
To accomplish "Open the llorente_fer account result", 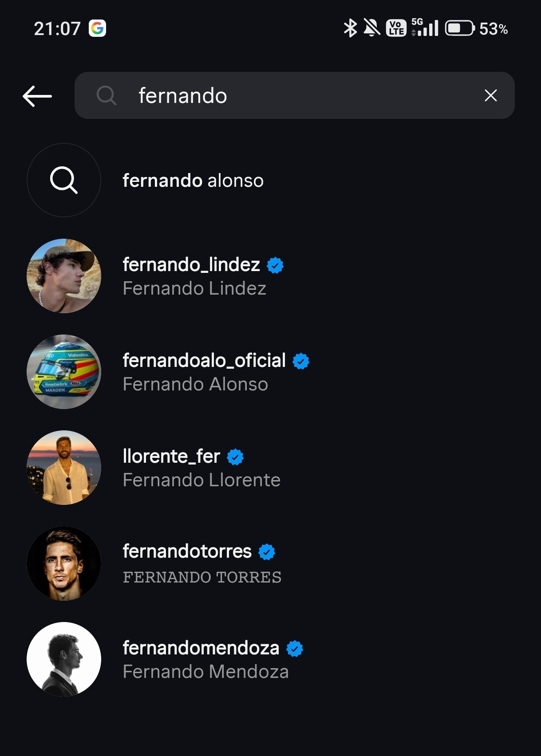I will [171, 457].
